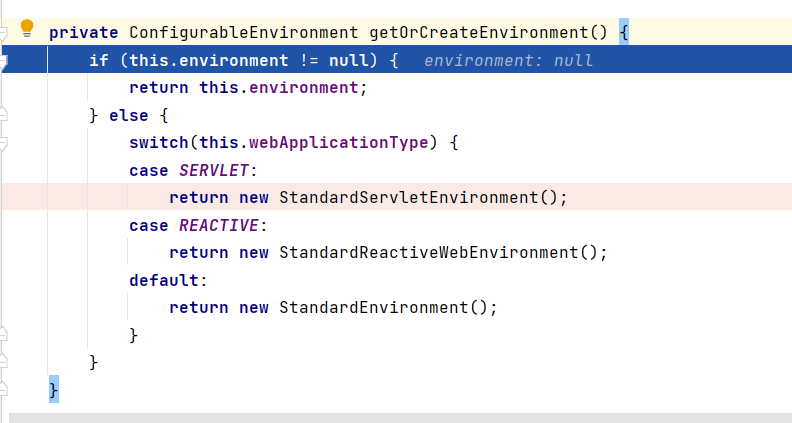Click the highlighted opening brace after getOrCreateEnvironment()
This screenshot has height=423, width=792.
[624, 33]
